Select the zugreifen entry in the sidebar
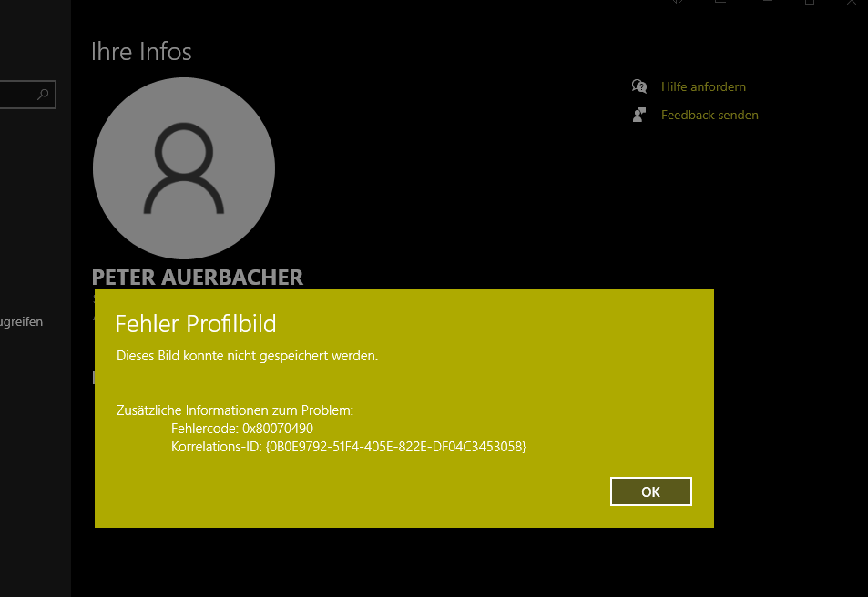The width and height of the screenshot is (868, 597). pyautogui.click(x=21, y=321)
